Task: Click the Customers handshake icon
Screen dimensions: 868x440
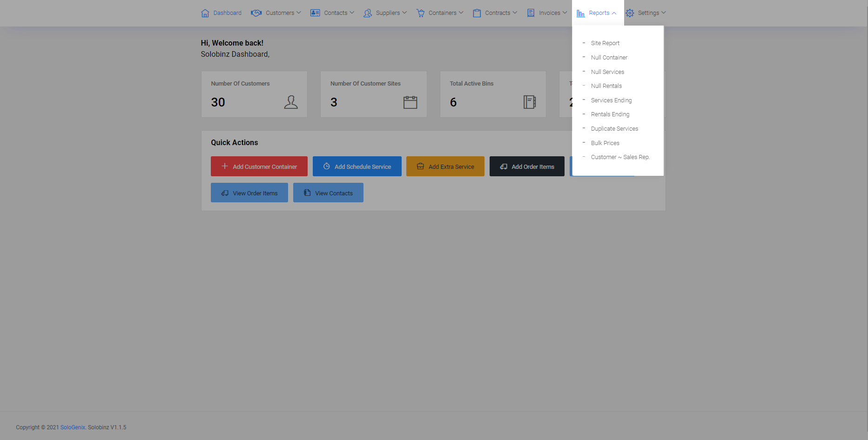Action: tap(256, 13)
